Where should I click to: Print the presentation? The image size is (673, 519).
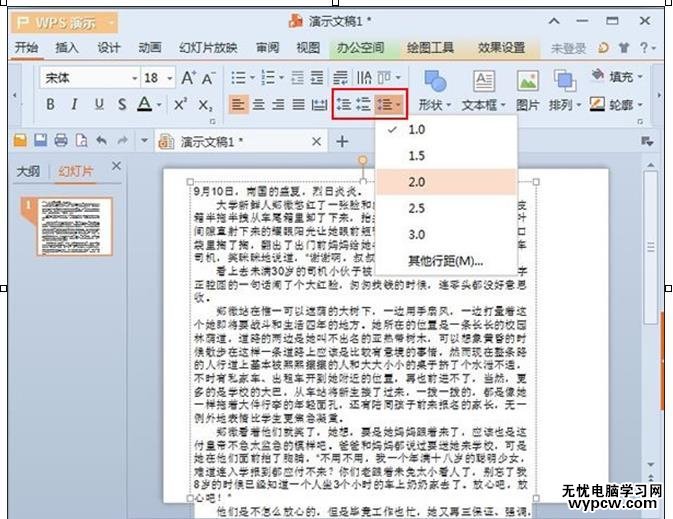coord(61,141)
